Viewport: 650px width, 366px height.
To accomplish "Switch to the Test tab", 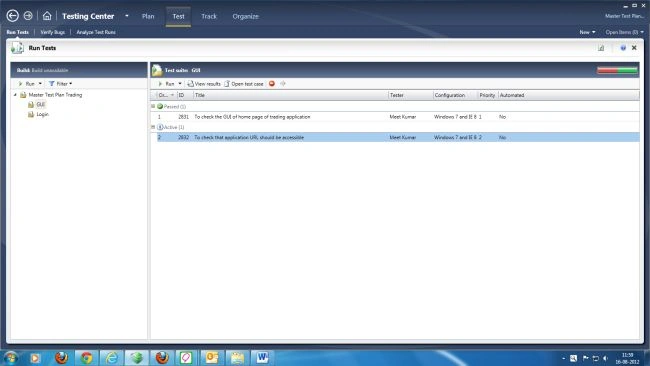I will point(178,16).
